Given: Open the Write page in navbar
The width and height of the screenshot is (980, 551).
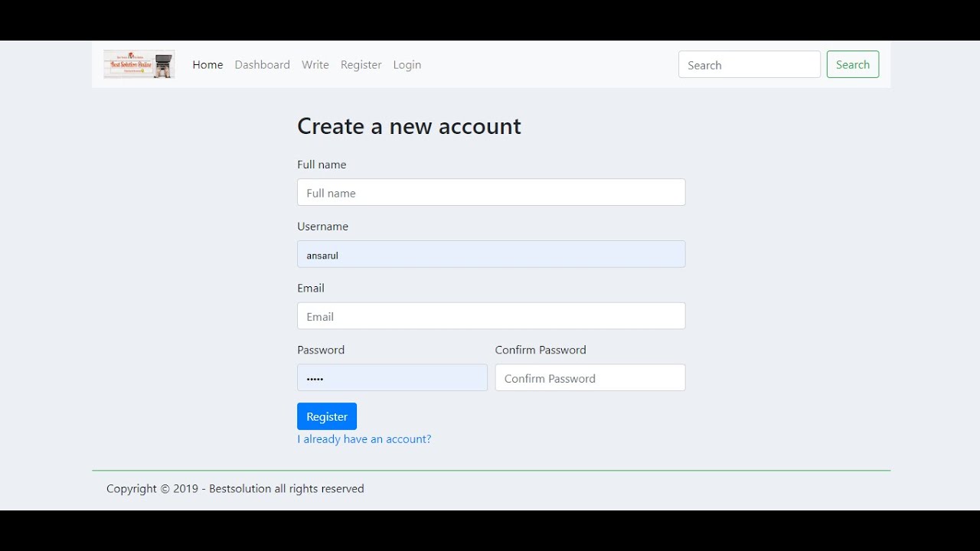Looking at the screenshot, I should pyautogui.click(x=315, y=65).
